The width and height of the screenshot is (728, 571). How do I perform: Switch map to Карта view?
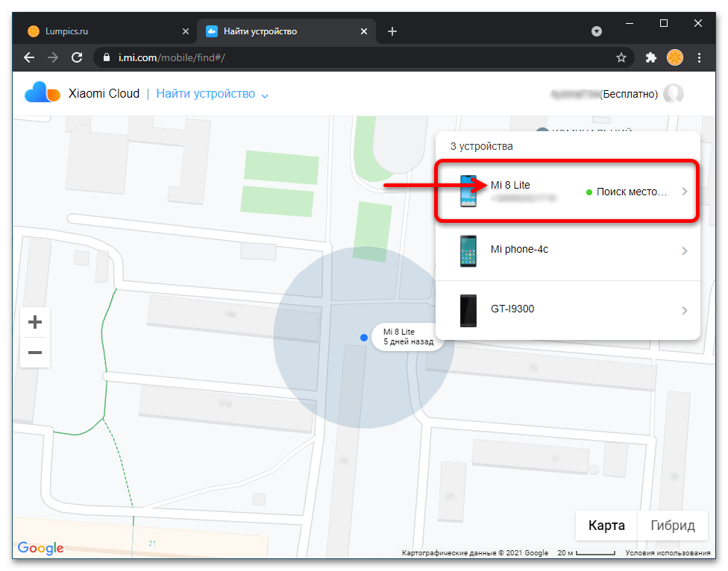(606, 526)
